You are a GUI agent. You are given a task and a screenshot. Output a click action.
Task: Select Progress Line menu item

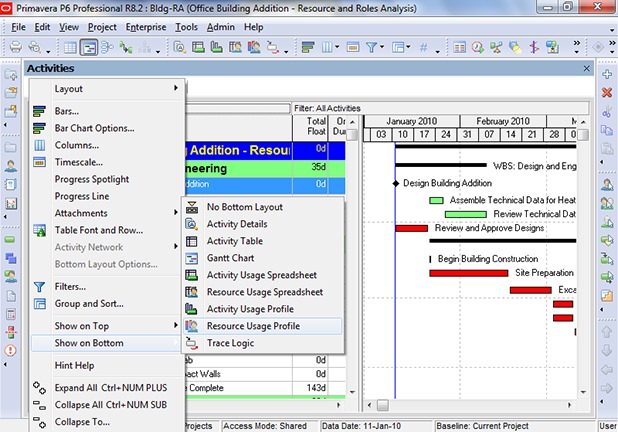coord(106,196)
